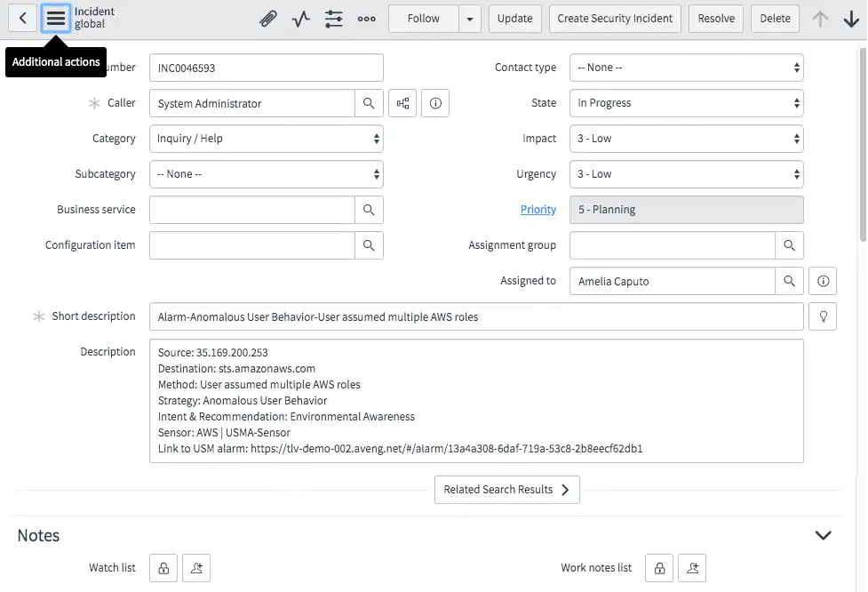The width and height of the screenshot is (868, 592).
Task: Add me to Work notes list icon
Action: pos(692,568)
